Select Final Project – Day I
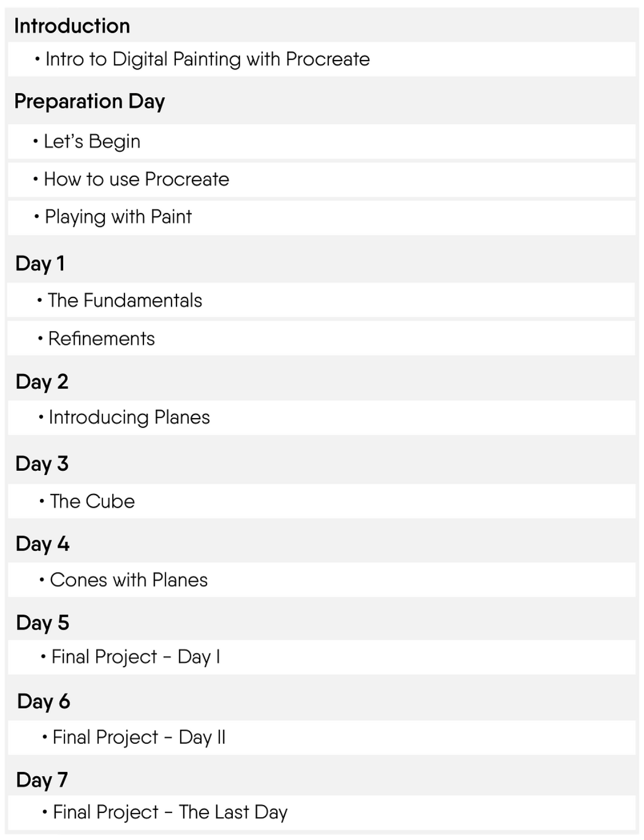The image size is (644, 840). (135, 657)
